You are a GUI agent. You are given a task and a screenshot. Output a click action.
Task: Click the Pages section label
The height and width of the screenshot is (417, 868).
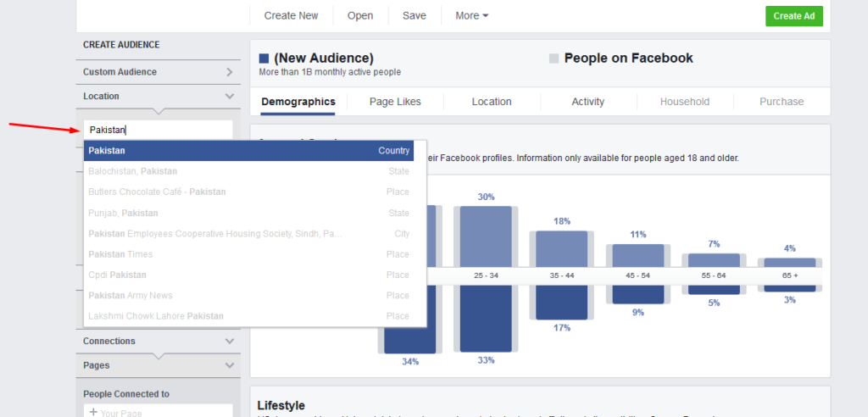pos(97,365)
